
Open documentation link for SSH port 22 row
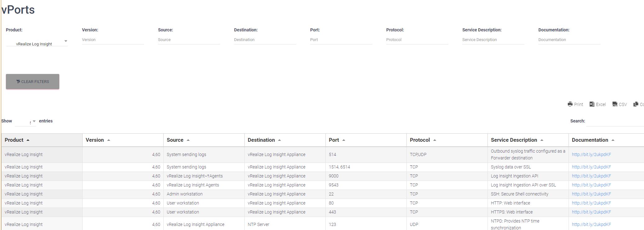[x=591, y=194]
